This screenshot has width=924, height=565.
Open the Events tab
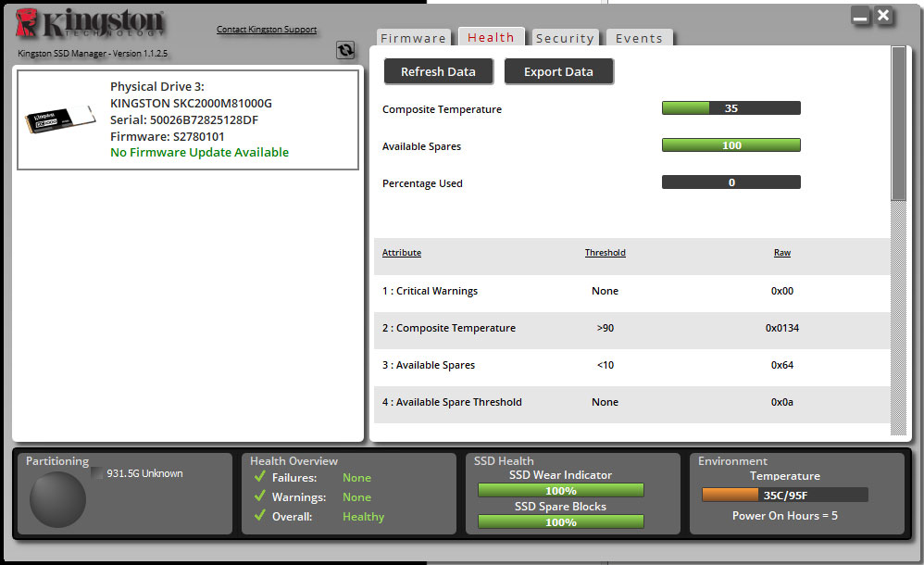click(640, 38)
